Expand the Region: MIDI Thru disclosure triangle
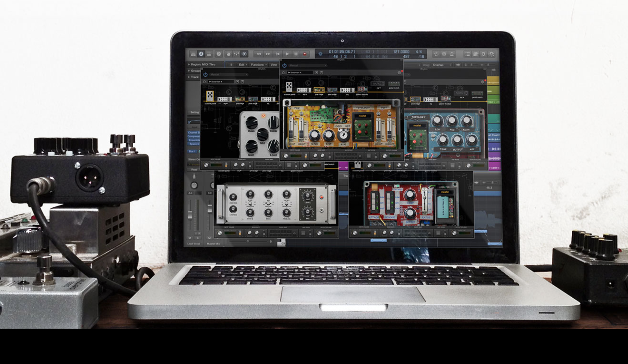Screen dimensions: 628x364 189,64
